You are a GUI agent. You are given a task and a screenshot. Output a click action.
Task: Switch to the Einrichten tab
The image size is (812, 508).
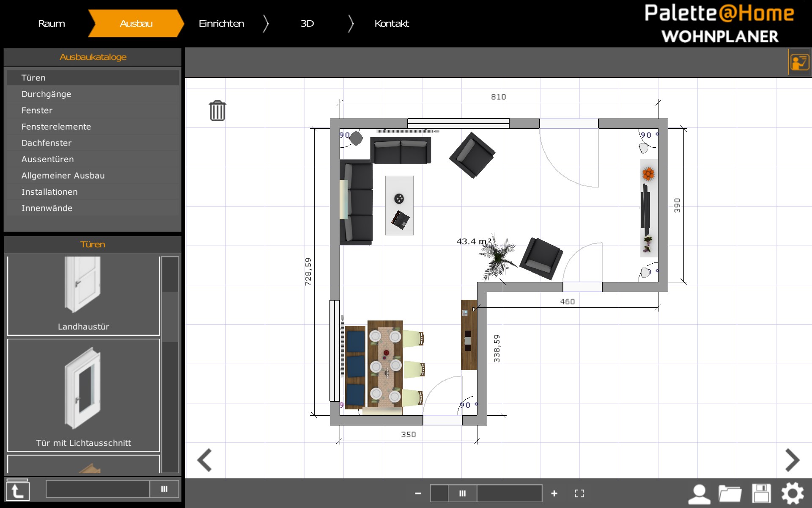click(x=221, y=23)
